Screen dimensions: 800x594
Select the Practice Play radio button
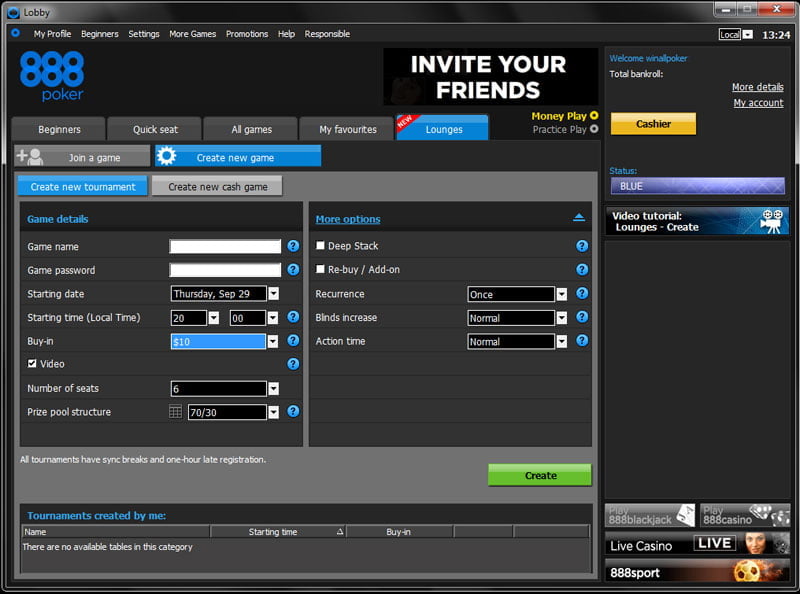click(x=594, y=129)
